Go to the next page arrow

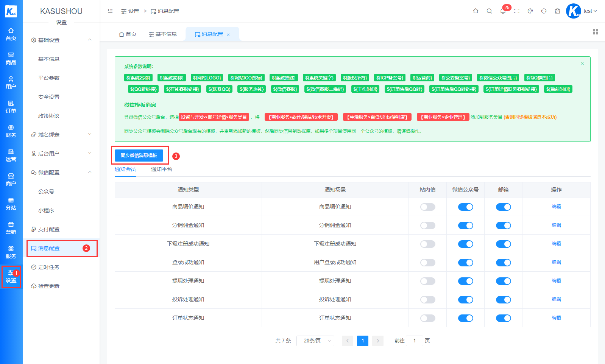(378, 341)
